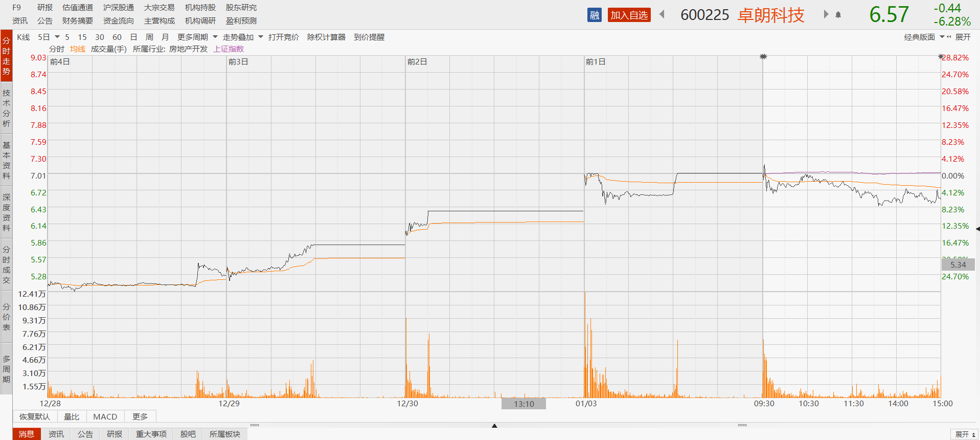
Task: Select the 60 minute period
Action: pos(117,37)
